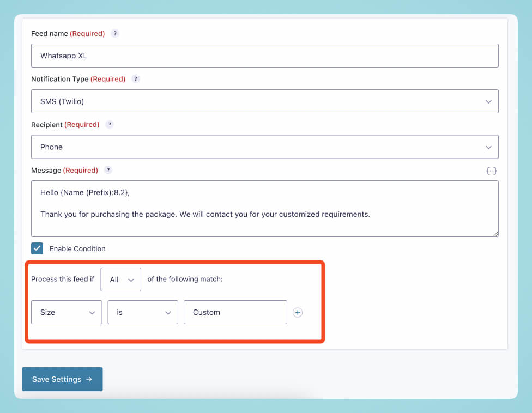Uncheck the Enable Condition checkbox

point(37,248)
